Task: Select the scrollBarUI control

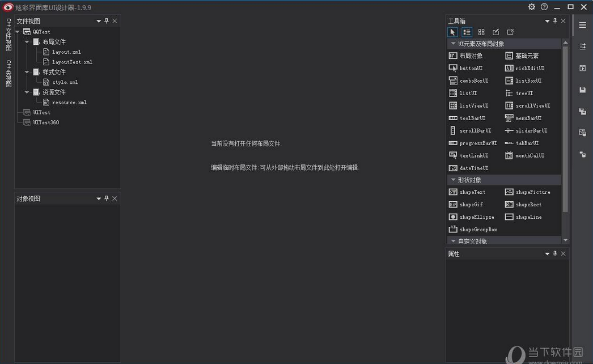Action: pos(470,131)
